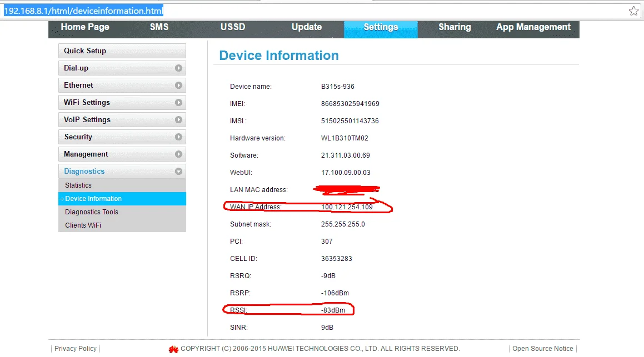Click the Diagnostics sidebar label
Image resolution: width=644 pixels, height=357 pixels.
tap(84, 172)
